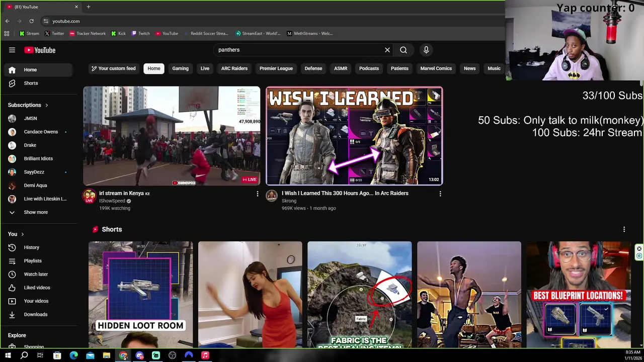Open Your videos in sidebar

click(x=38, y=301)
